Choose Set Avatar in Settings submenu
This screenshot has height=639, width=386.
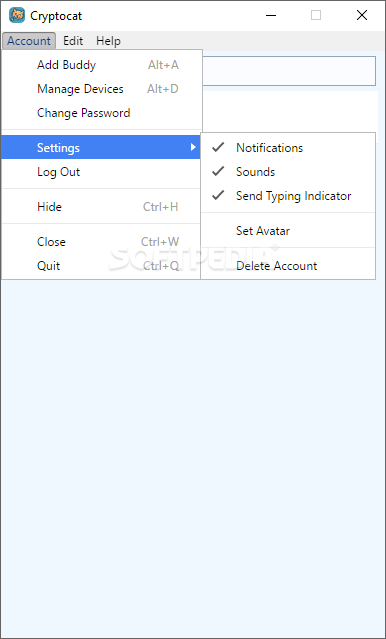coord(288,231)
